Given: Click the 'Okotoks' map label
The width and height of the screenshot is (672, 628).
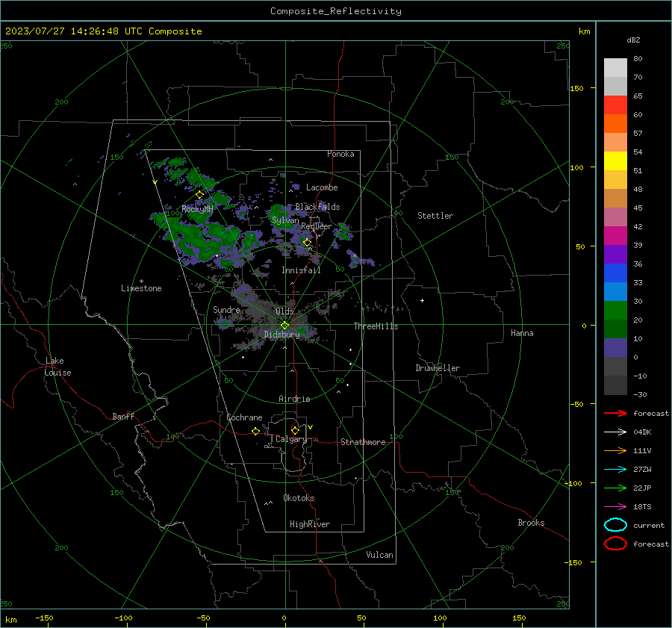Looking at the screenshot, I should click(x=299, y=498).
